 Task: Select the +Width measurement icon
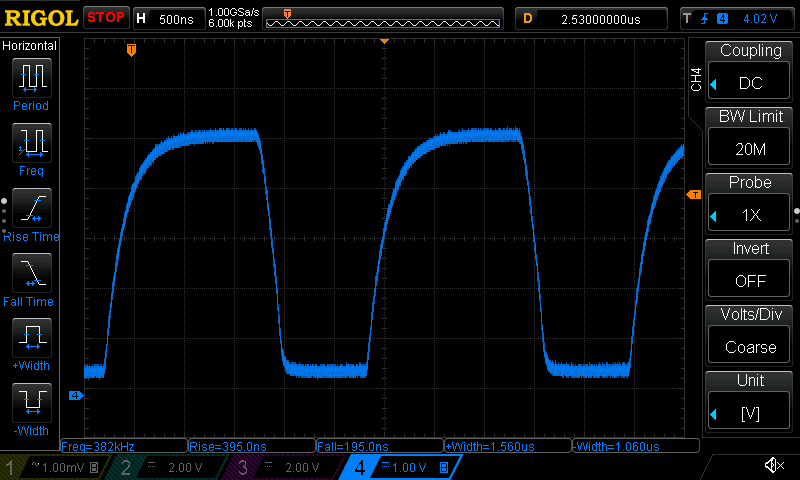[32, 337]
